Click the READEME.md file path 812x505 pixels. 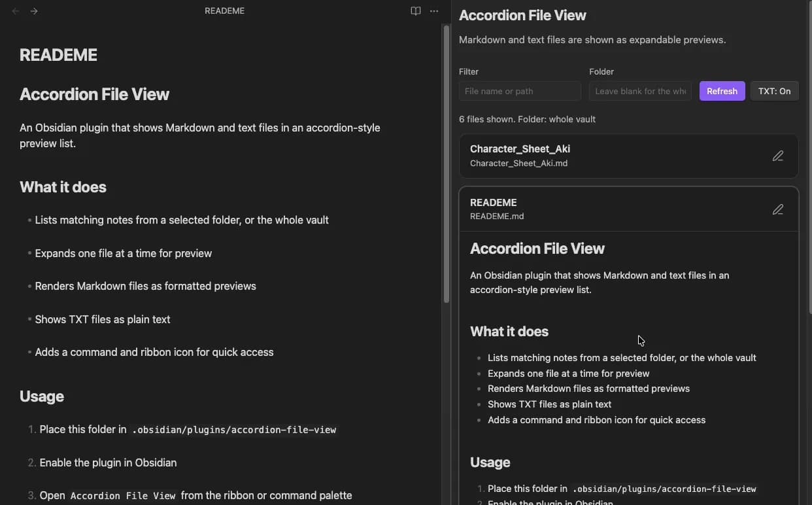click(x=497, y=216)
